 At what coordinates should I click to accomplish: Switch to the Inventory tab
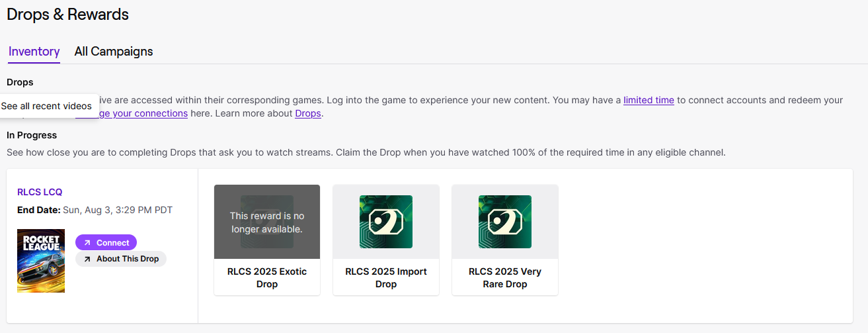click(34, 51)
